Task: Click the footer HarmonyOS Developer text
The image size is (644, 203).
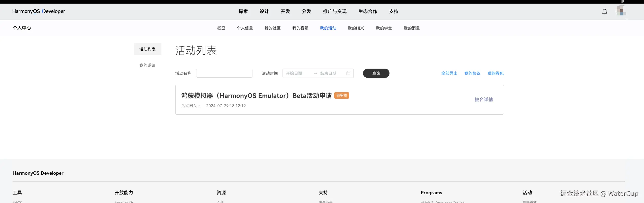Action: [x=38, y=173]
